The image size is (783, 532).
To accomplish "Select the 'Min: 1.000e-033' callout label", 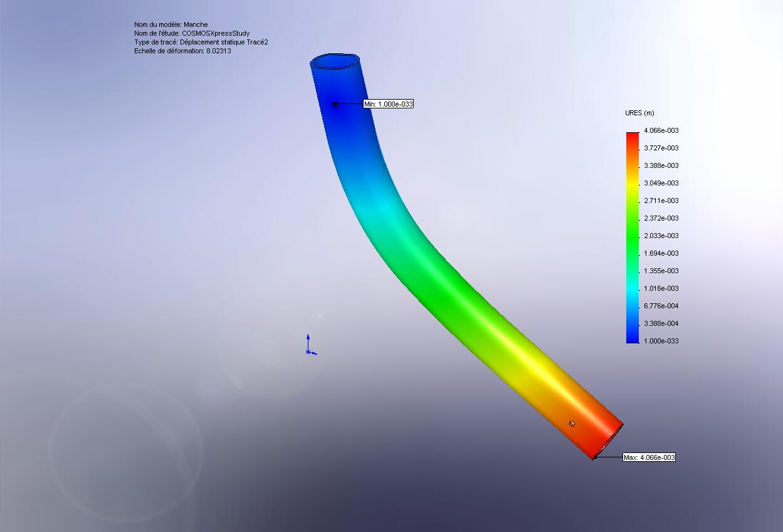I will tap(388, 104).
